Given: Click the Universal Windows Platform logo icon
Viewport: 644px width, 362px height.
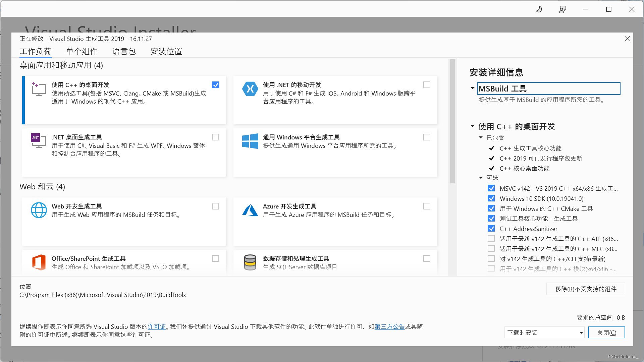Looking at the screenshot, I should (x=250, y=141).
